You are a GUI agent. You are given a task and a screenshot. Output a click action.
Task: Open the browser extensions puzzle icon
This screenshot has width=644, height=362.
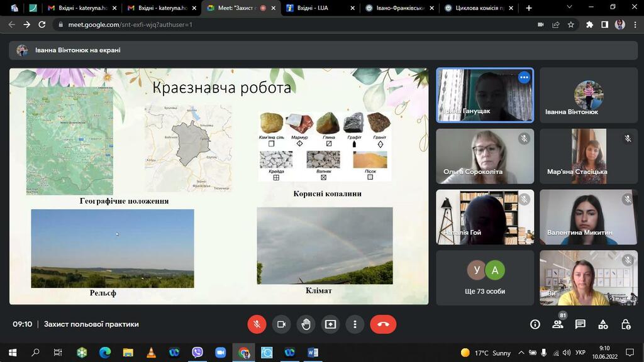click(590, 25)
